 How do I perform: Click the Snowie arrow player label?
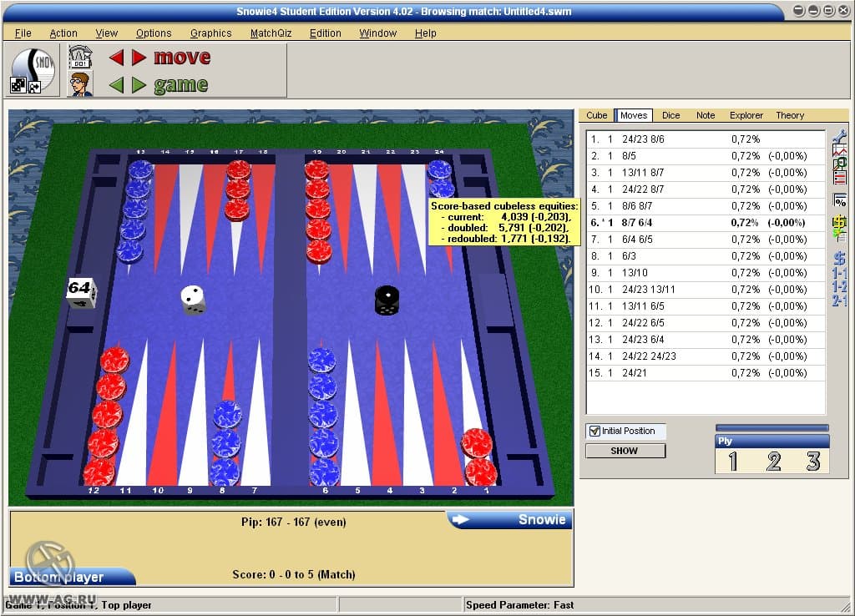tap(511, 519)
